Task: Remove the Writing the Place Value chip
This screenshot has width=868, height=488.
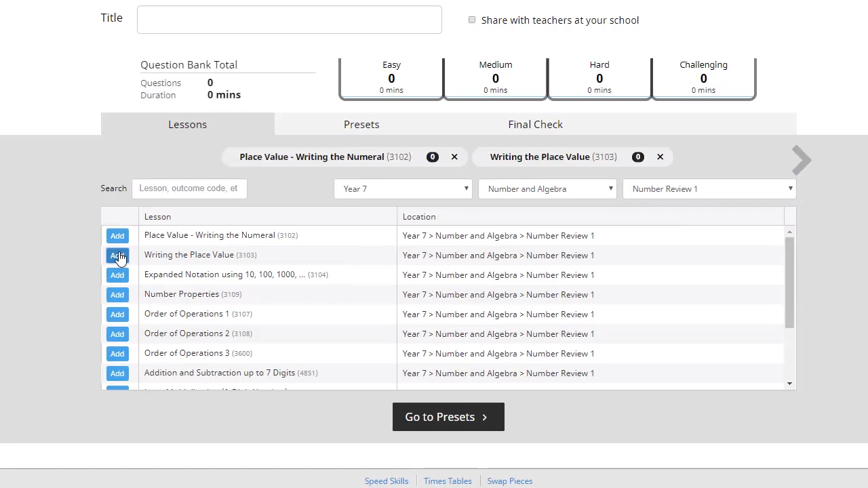Action: point(660,157)
